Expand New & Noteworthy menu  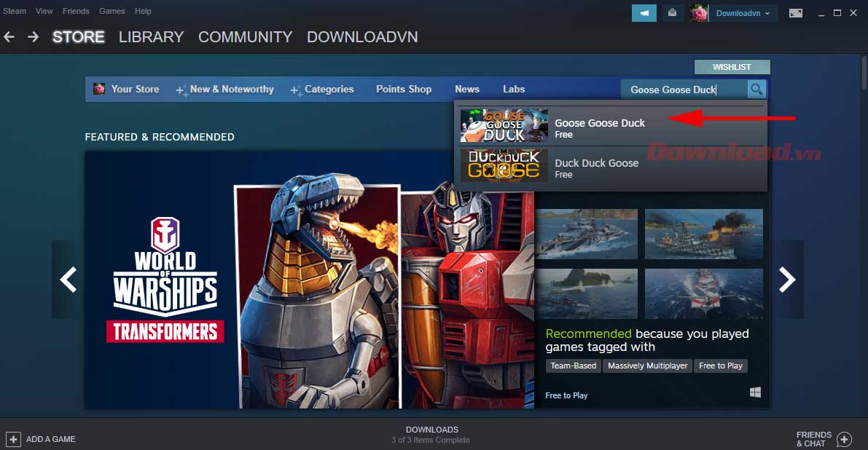click(231, 89)
